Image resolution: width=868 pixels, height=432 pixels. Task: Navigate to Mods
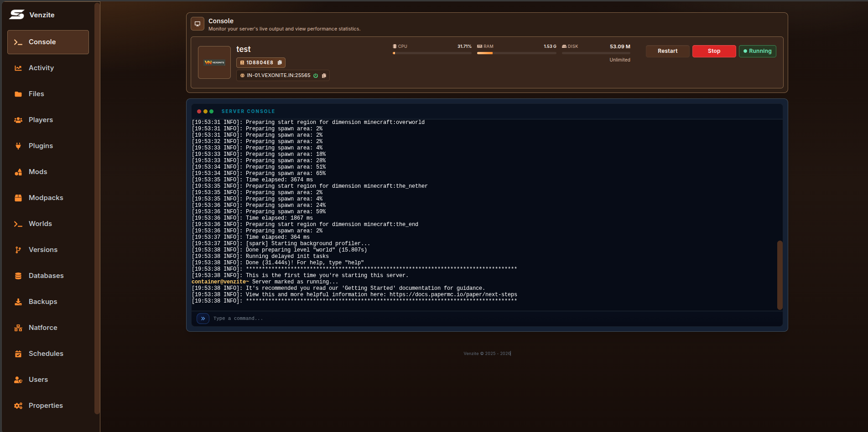[48, 172]
